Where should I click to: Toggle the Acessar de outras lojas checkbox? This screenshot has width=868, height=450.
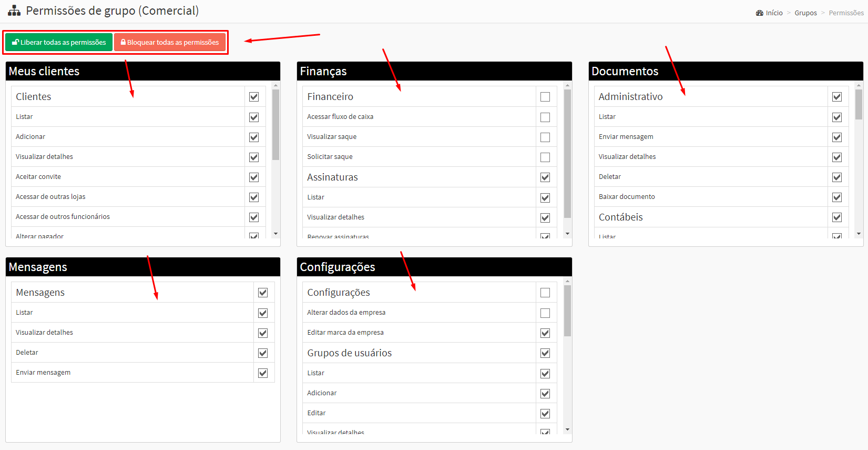click(x=254, y=197)
